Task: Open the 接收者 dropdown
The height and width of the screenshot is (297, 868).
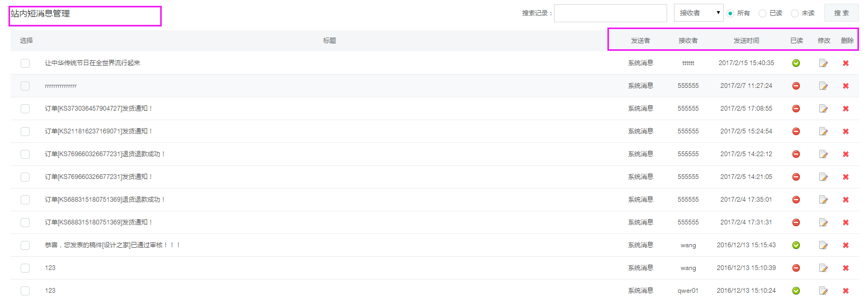Action: [698, 13]
